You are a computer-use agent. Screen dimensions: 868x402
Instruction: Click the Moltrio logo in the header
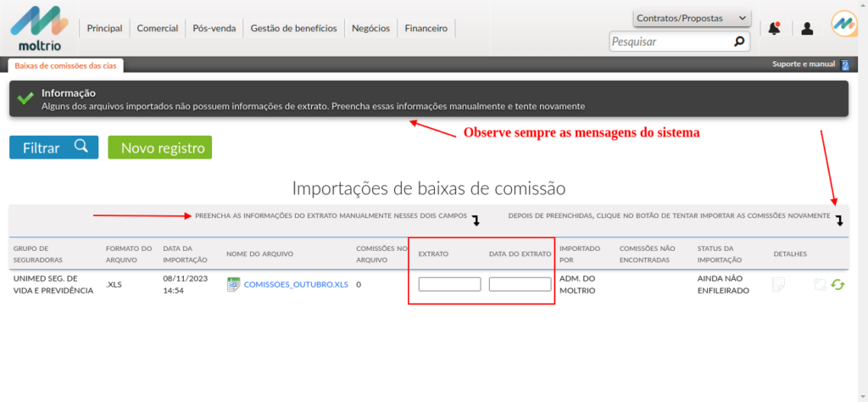tap(39, 28)
